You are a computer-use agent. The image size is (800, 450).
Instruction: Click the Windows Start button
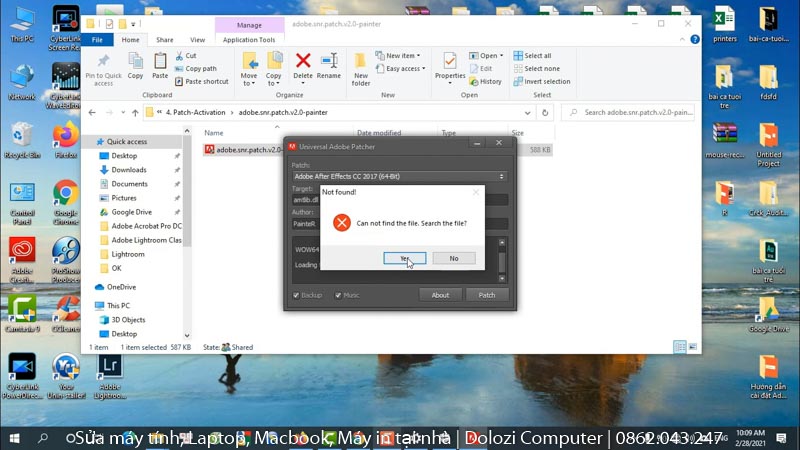pos(15,438)
